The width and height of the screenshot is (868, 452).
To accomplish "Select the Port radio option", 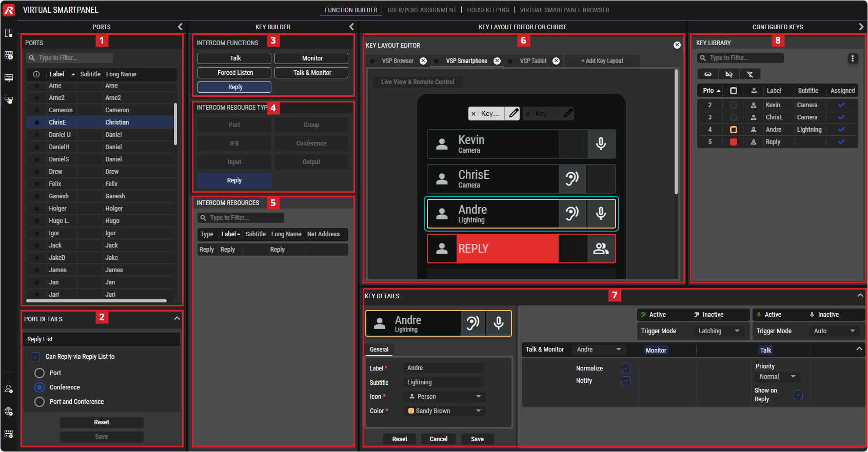I will tap(40, 373).
